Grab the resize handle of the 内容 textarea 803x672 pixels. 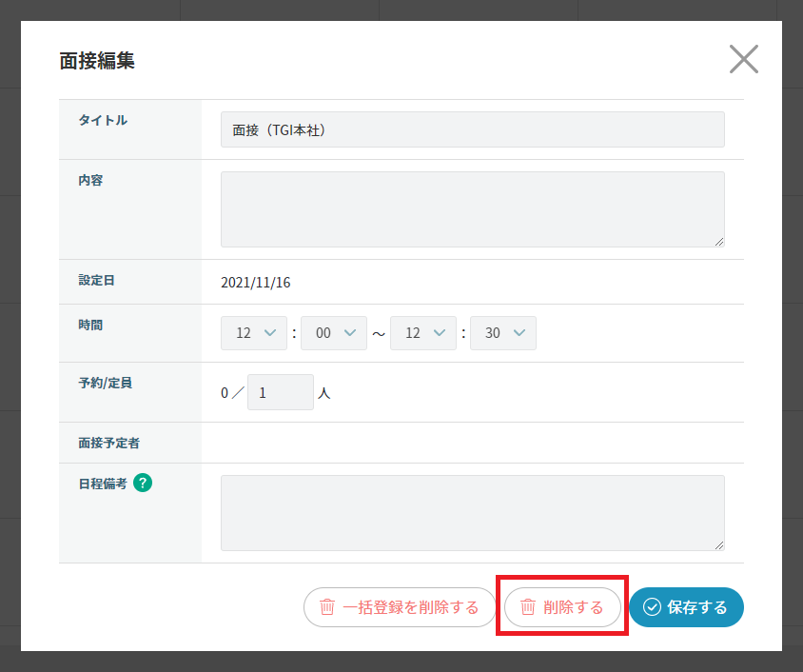(718, 242)
